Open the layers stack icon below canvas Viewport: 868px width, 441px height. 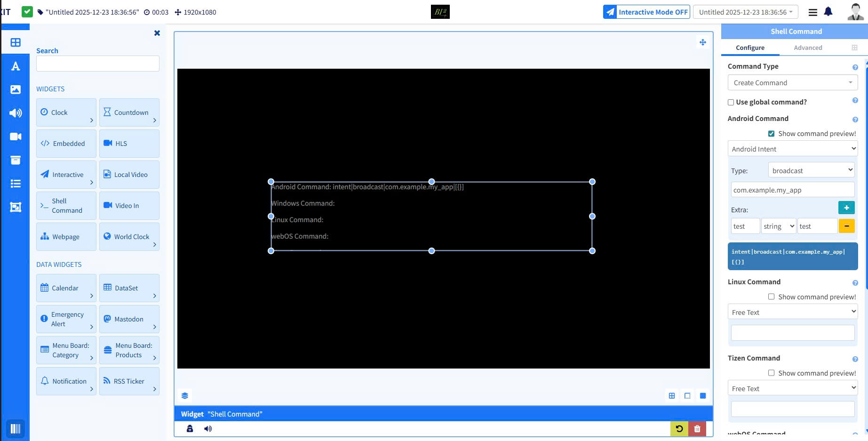[x=185, y=396]
